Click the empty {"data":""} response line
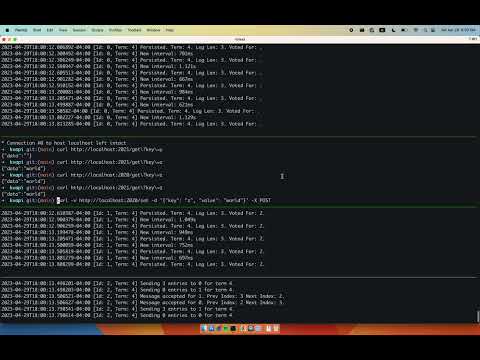Screen dimensions: 480x360 click(16, 156)
